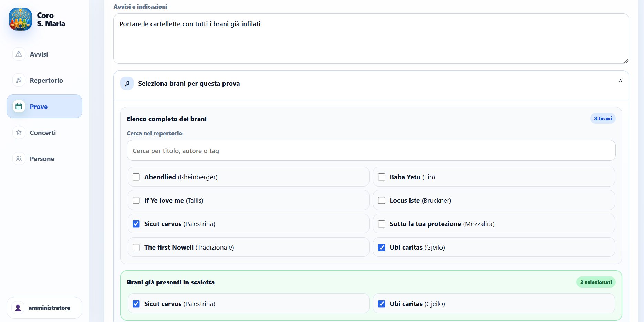Click the '8 brani' count badge
Screen dimensions: 644x322
(603, 118)
